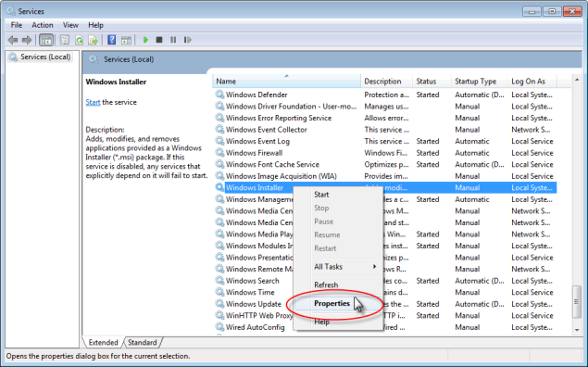Click the gear icon beside Windows Event Collector

tap(219, 129)
